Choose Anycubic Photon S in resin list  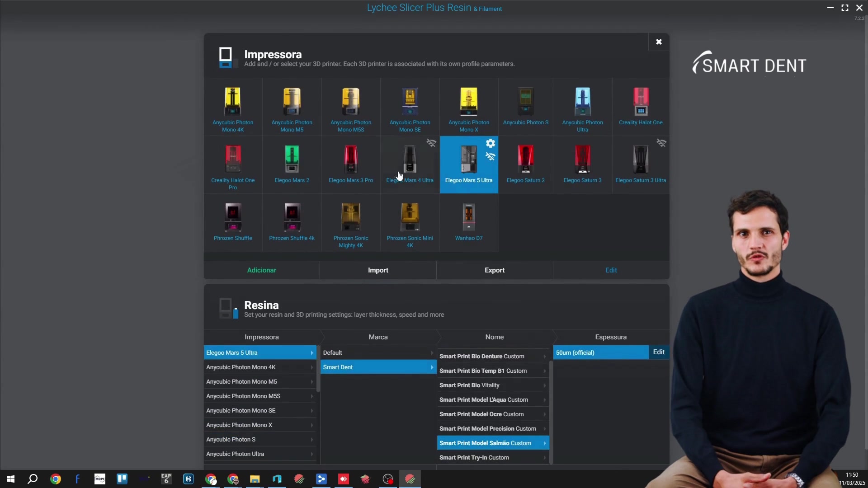(260, 440)
